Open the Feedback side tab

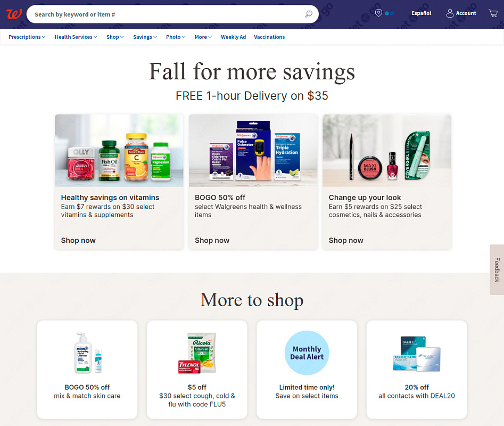(497, 269)
